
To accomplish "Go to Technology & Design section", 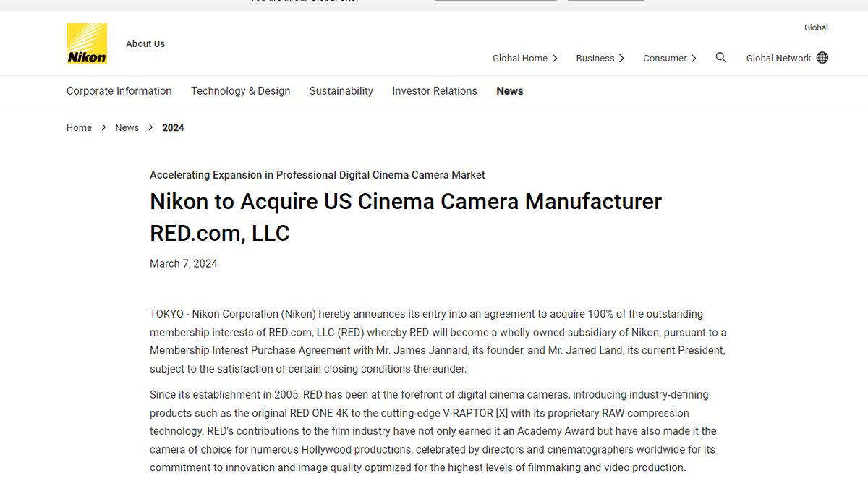I will [x=240, y=91].
